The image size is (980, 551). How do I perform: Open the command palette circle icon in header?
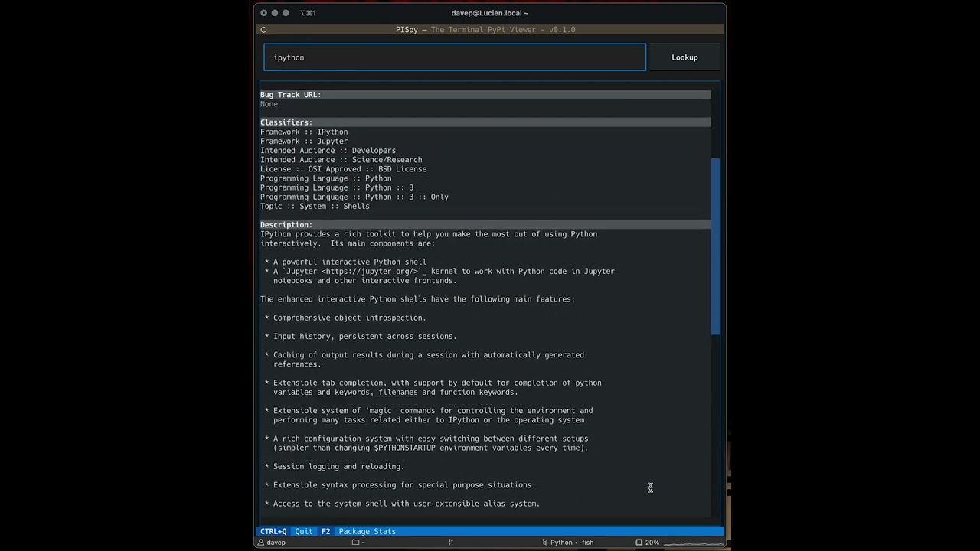click(263, 30)
